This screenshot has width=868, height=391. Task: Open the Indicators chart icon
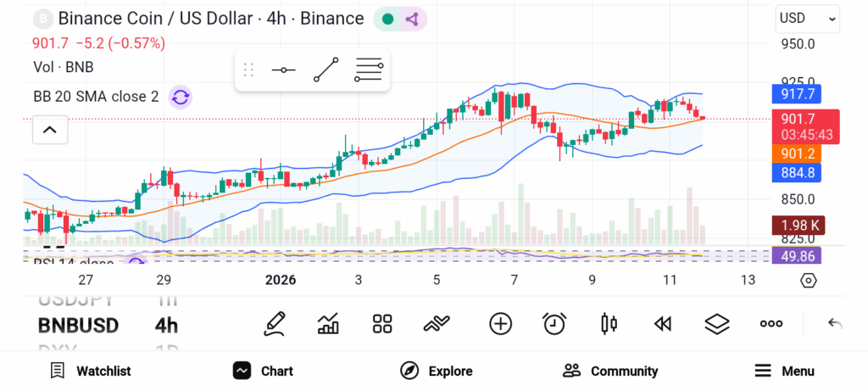point(328,323)
